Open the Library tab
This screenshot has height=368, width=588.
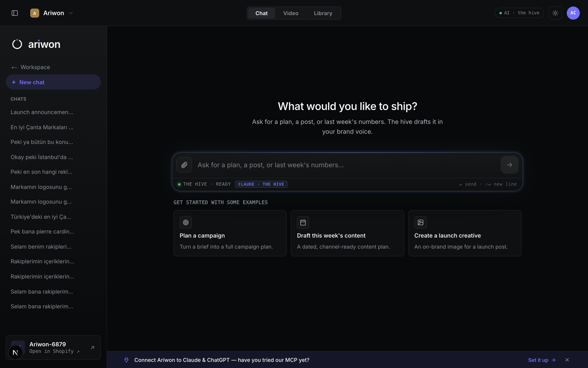tap(323, 13)
